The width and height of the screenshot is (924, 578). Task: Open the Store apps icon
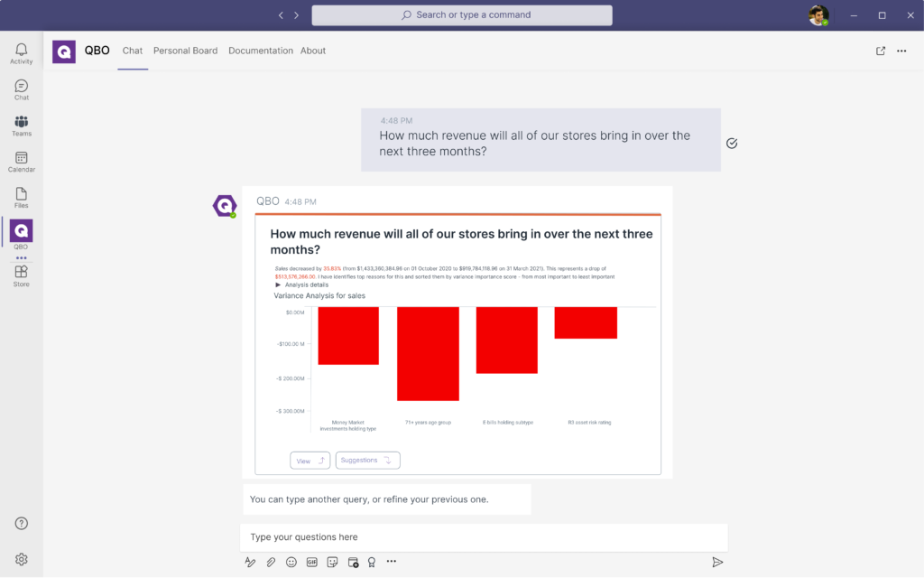click(x=21, y=275)
